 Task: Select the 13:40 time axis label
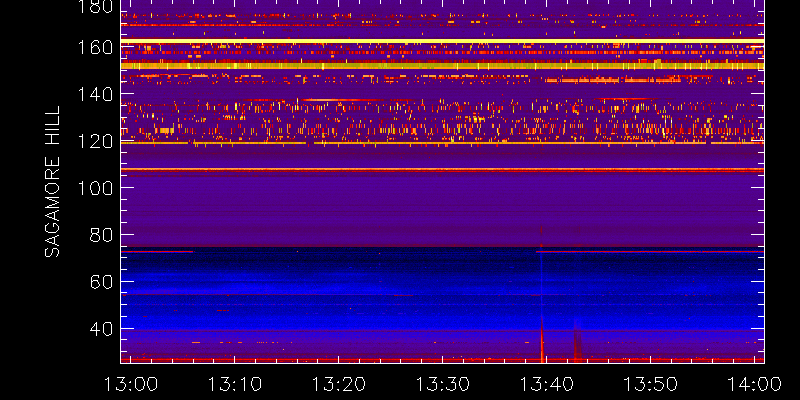[547, 384]
